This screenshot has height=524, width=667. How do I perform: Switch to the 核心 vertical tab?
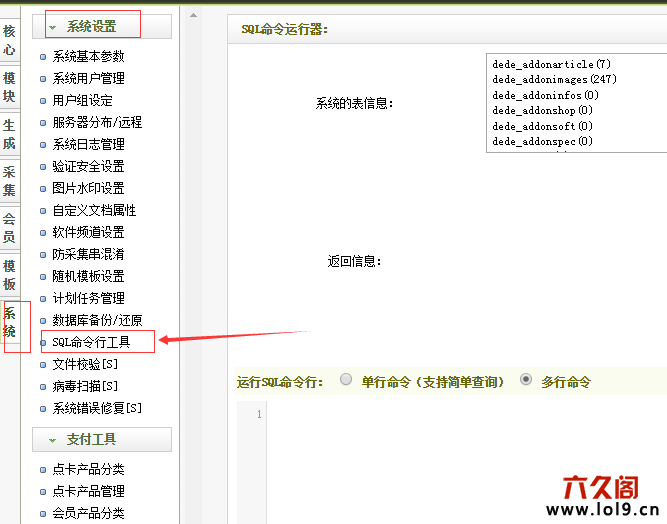click(x=9, y=40)
